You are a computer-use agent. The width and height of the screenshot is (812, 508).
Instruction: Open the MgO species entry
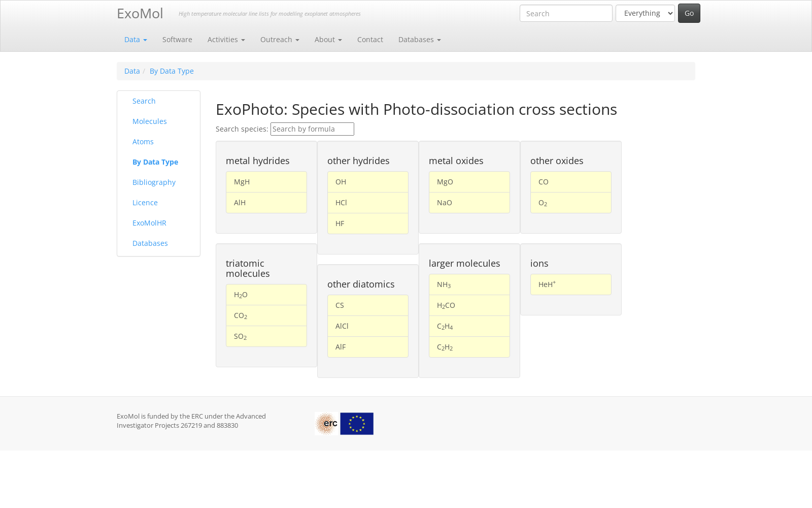pos(469,182)
